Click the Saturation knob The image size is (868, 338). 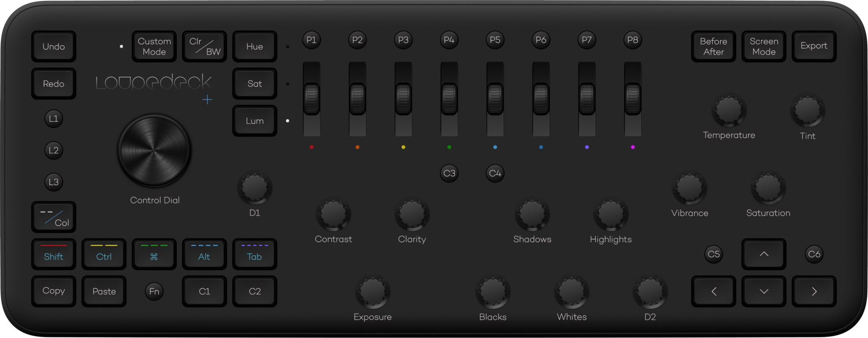click(x=768, y=188)
